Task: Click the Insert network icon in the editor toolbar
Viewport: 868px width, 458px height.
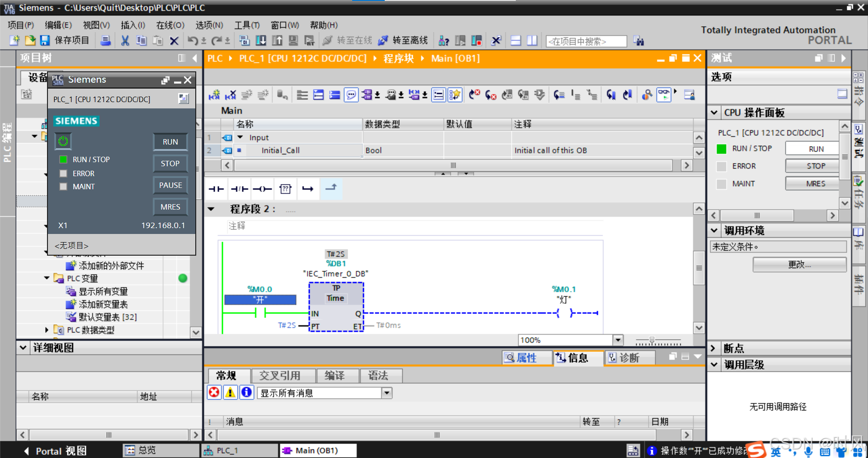Action: point(214,95)
